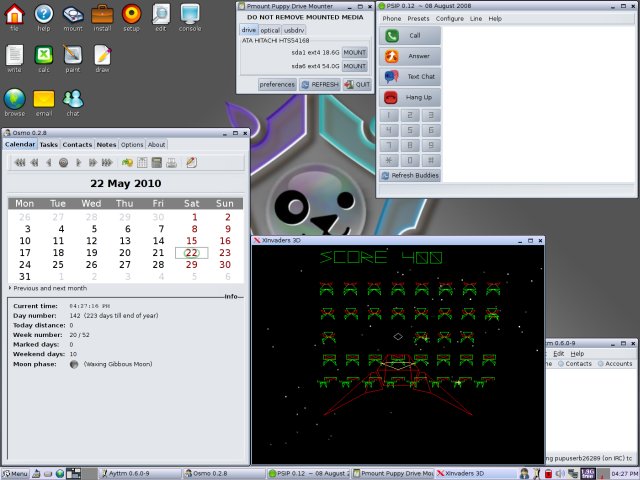
Task: Click the edit day note pencil icon
Action: 191,163
